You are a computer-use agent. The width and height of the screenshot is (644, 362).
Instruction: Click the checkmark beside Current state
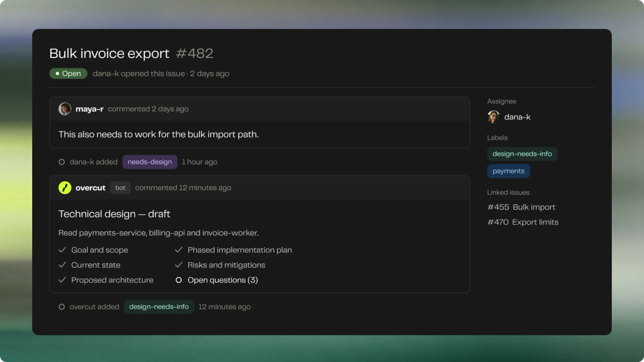pos(62,265)
